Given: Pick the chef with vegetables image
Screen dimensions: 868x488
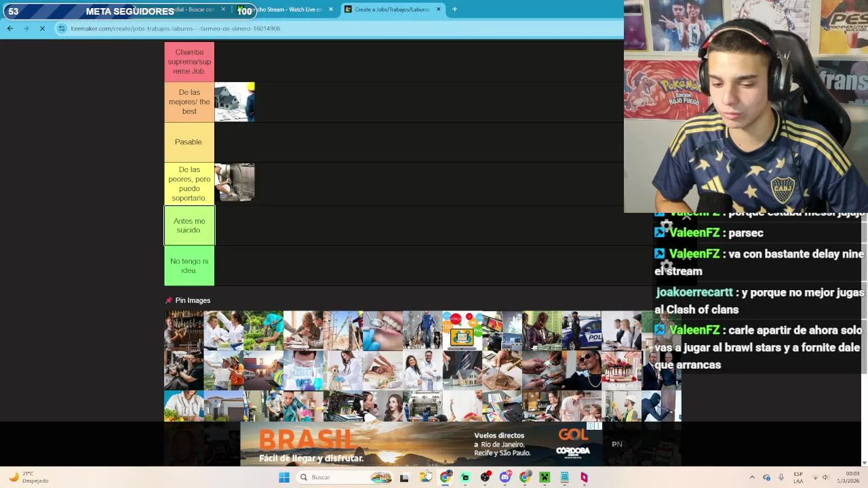Looking at the screenshot, I should coord(184,406).
